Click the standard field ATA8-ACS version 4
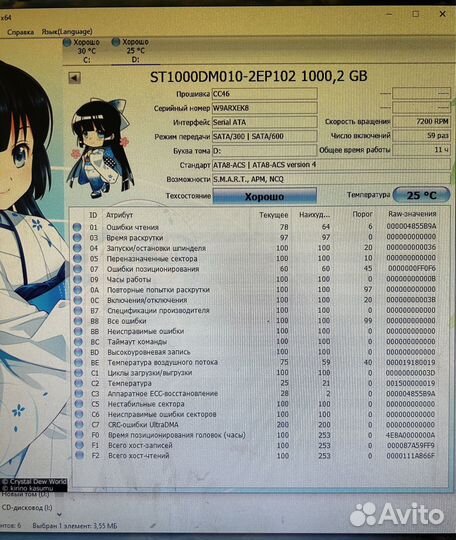 pos(331,165)
